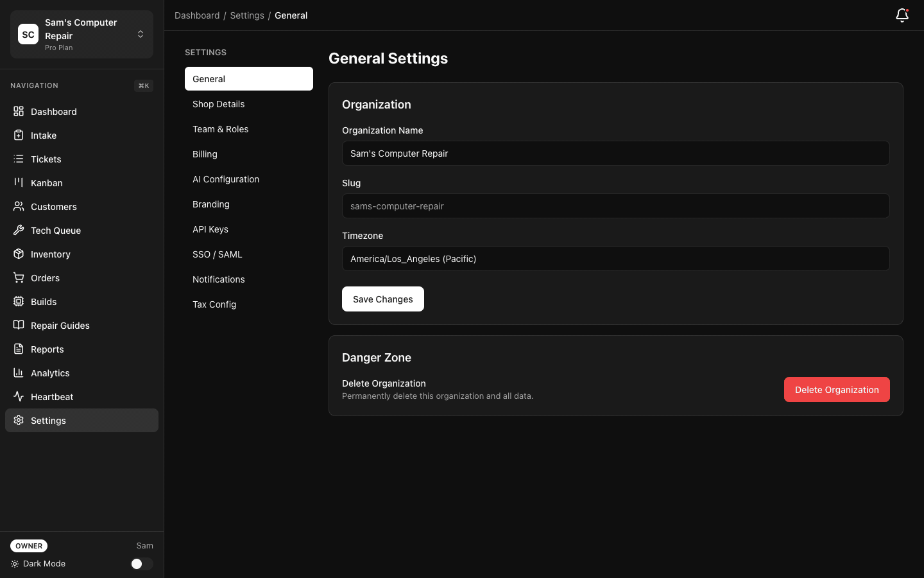Open Inventory from the sidebar icon
Viewport: 924px width, 578px height.
pyautogui.click(x=19, y=254)
